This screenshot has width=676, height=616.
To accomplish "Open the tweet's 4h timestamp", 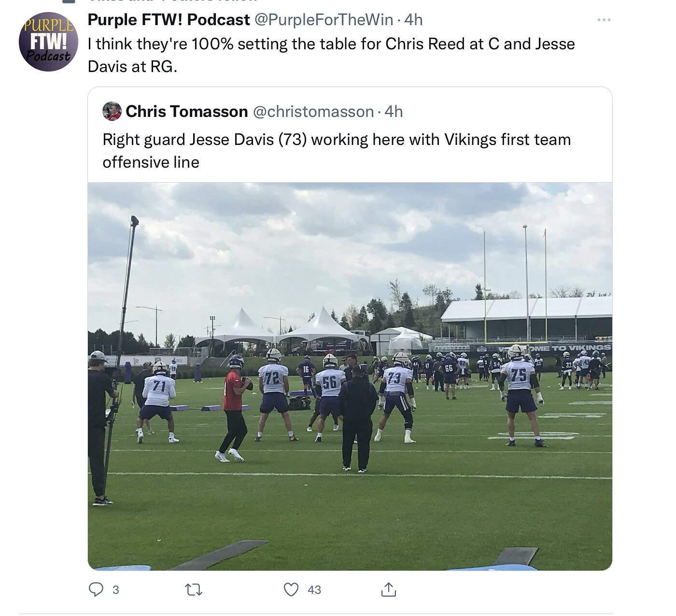I will click(413, 20).
